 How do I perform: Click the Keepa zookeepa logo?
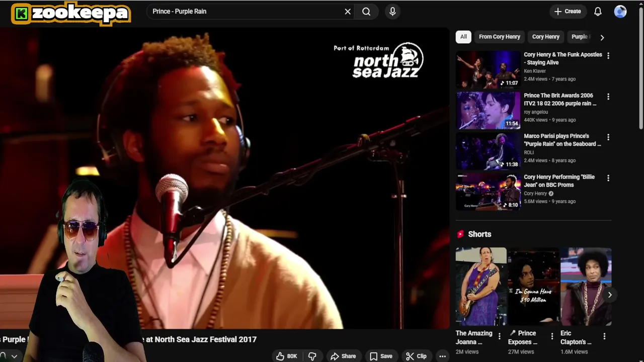pyautogui.click(x=71, y=14)
